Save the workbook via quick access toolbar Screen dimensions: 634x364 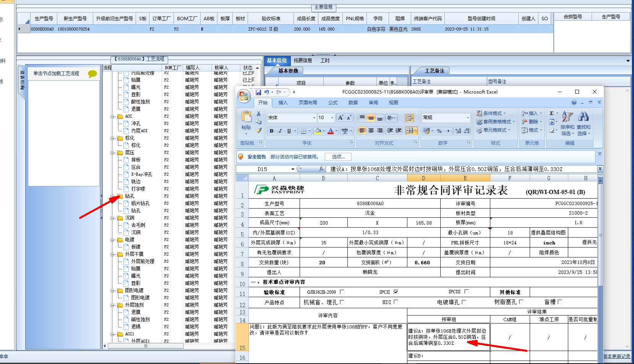(x=258, y=92)
